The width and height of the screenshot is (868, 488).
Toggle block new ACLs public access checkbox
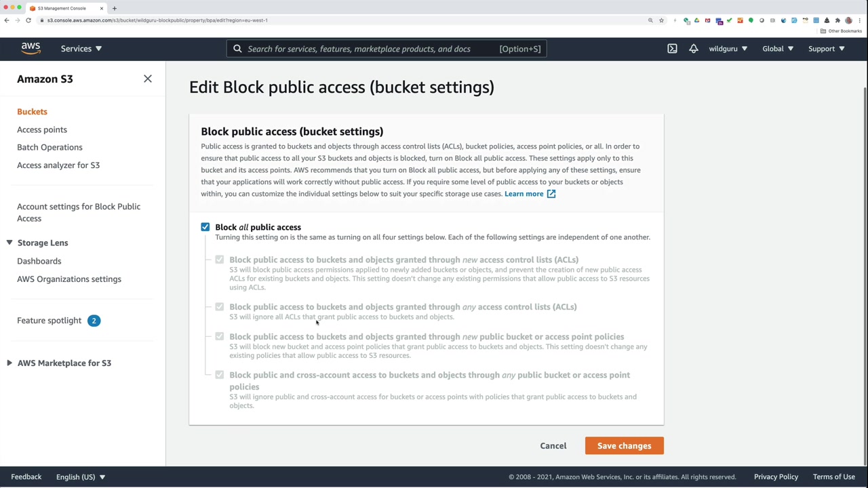(220, 260)
